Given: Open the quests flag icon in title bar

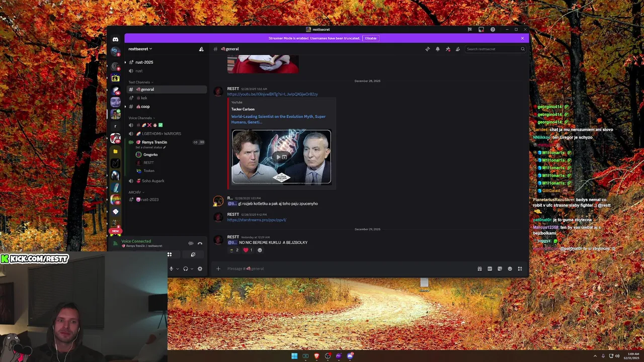Looking at the screenshot, I should pyautogui.click(x=469, y=29).
